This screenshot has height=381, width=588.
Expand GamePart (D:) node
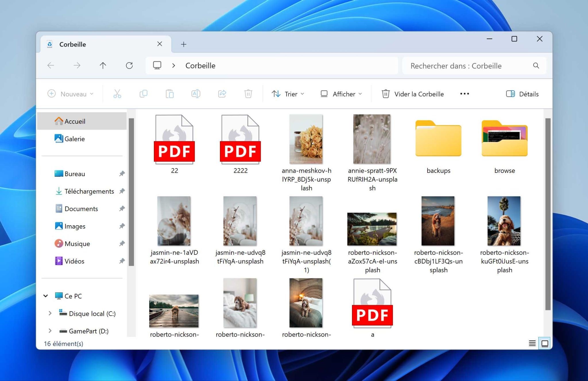[50, 331]
